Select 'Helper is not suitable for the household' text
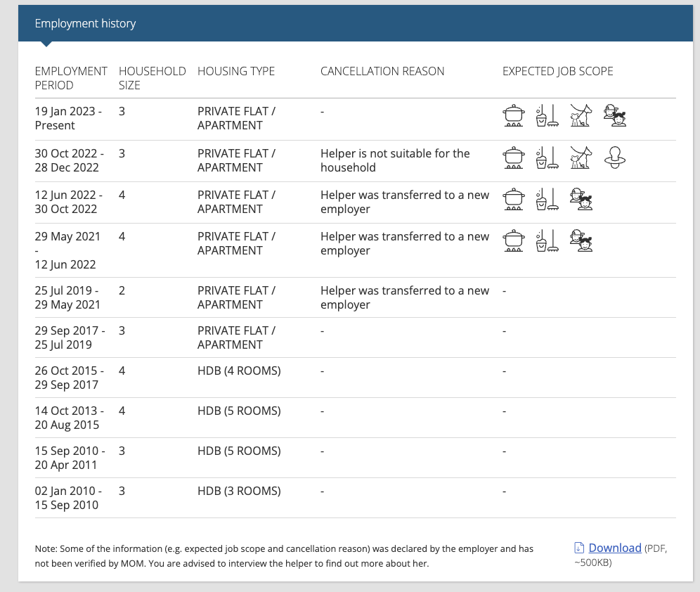Viewport: 700px width, 592px height. tap(395, 160)
